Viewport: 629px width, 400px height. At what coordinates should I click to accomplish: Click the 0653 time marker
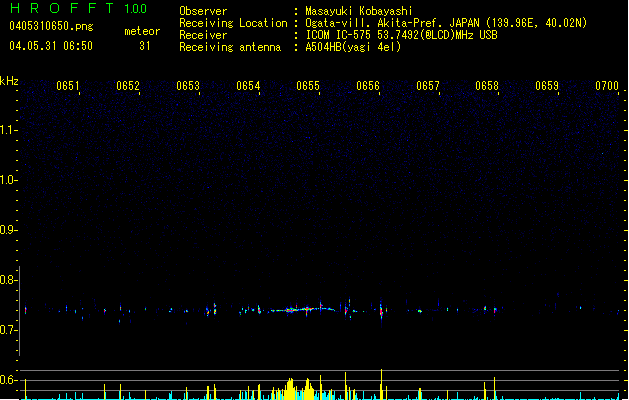(188, 86)
